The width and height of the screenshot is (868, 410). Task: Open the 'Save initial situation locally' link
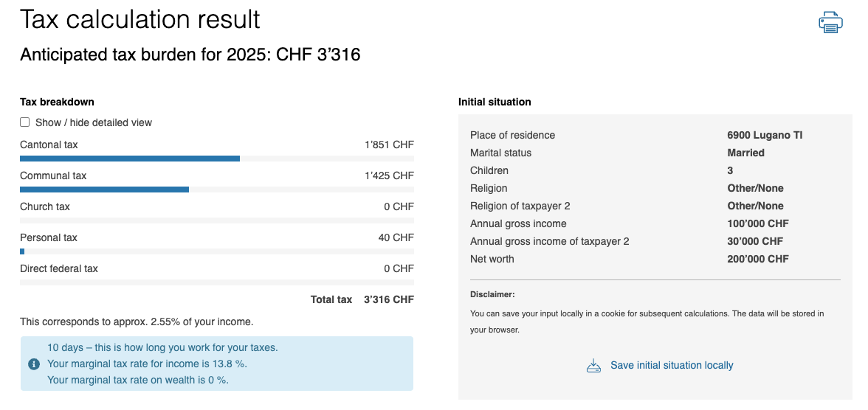pyautogui.click(x=672, y=365)
